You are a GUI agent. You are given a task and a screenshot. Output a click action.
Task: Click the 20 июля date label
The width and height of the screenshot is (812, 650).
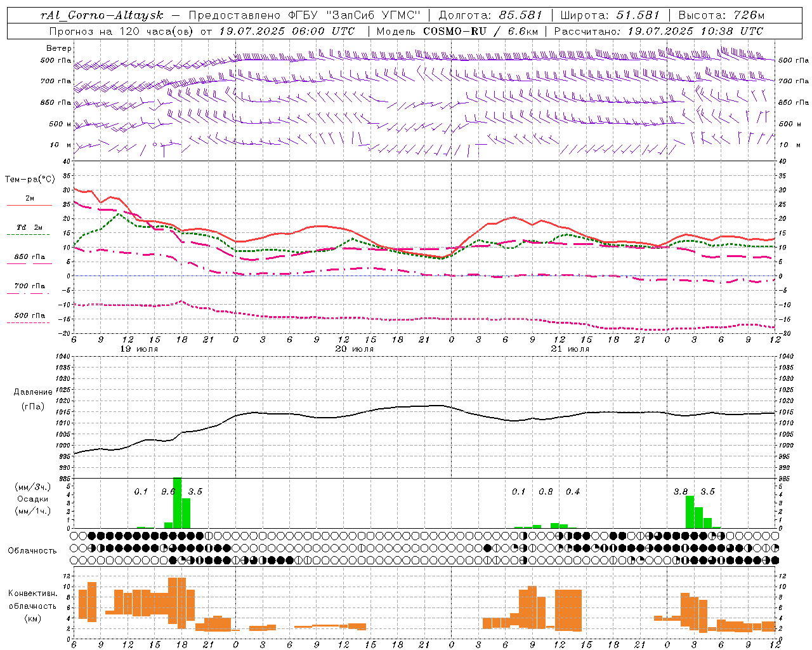tap(355, 349)
